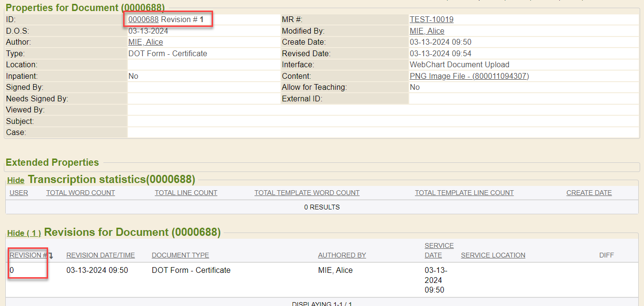Sort revisions by AUTHORED BY
Image resolution: width=644 pixels, height=306 pixels.
click(x=342, y=256)
